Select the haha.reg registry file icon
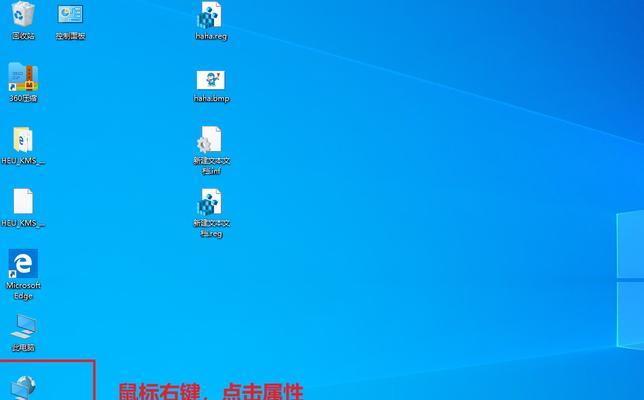 coord(210,15)
